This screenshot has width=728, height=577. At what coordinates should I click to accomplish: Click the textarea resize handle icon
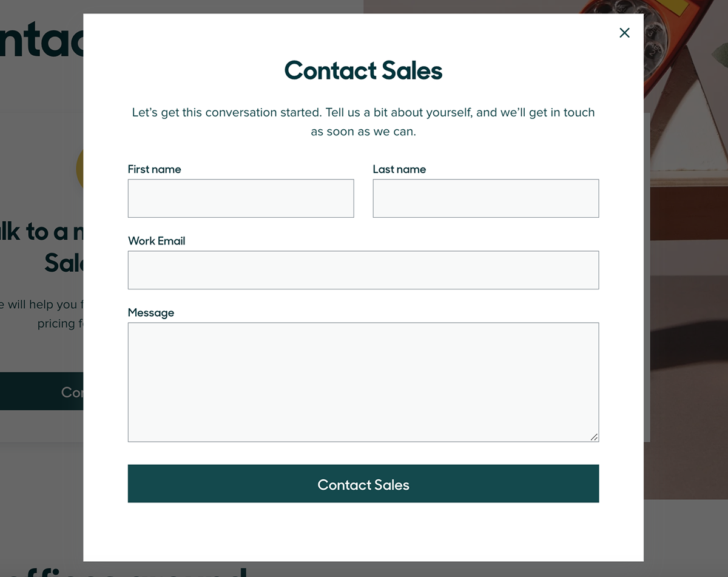pos(595,436)
